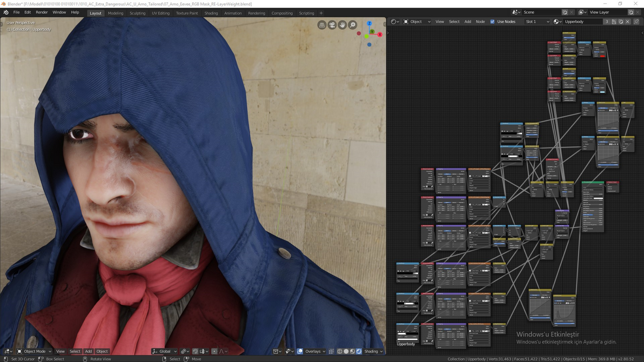
Task: Open the node editor type dropdown
Action: pyautogui.click(x=395, y=22)
